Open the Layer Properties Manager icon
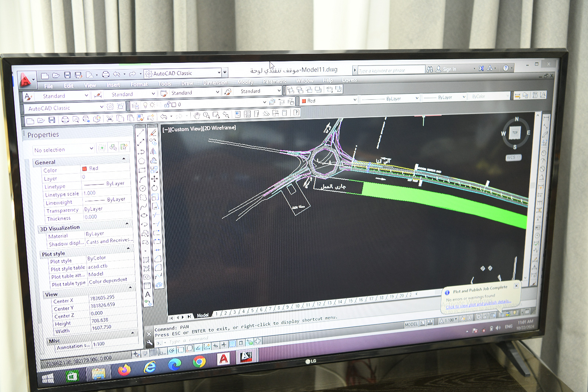This screenshot has height=392, width=588. point(135,106)
